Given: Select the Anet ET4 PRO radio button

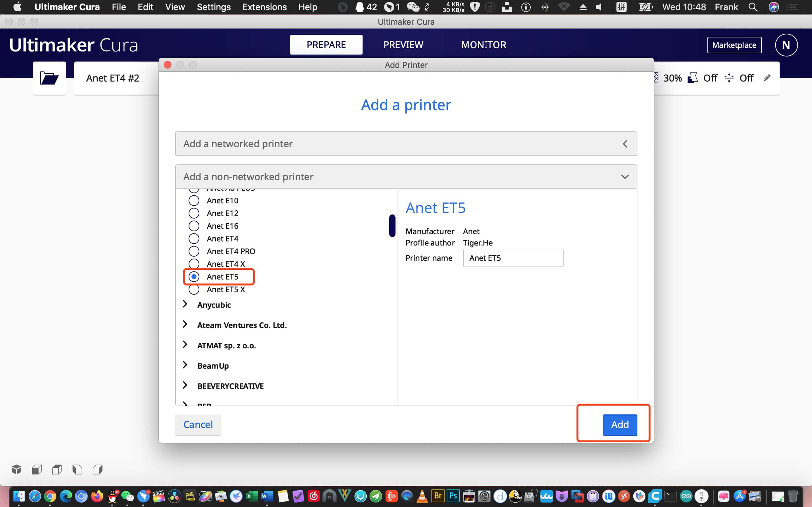Looking at the screenshot, I should 194,251.
